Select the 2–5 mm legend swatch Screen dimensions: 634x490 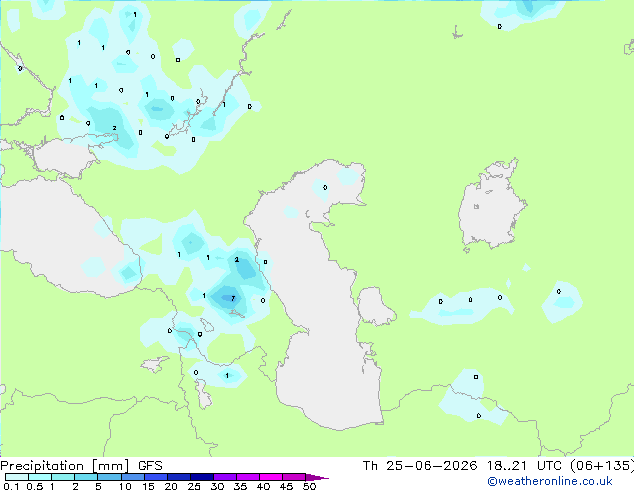click(86, 477)
